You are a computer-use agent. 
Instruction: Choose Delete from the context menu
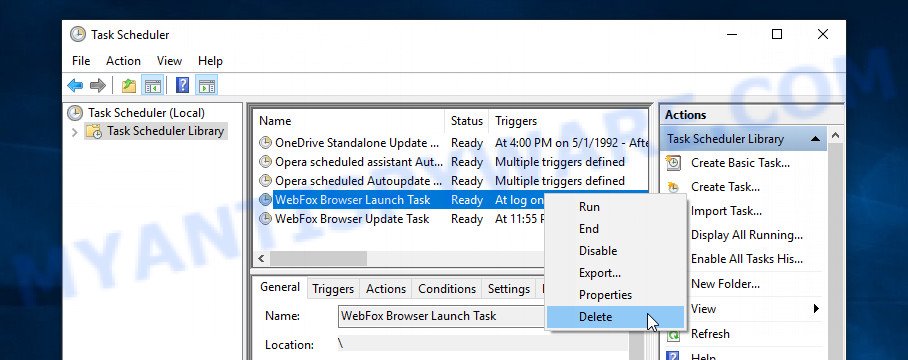point(615,317)
